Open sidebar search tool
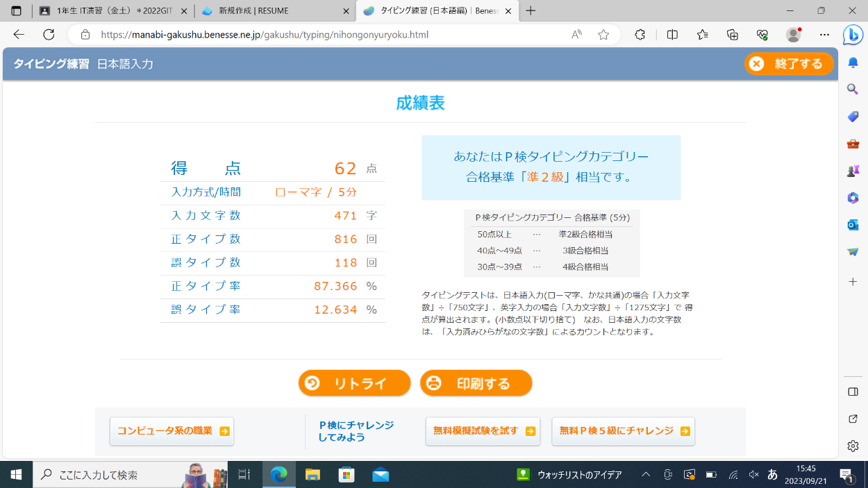This screenshot has height=488, width=868. [x=853, y=89]
